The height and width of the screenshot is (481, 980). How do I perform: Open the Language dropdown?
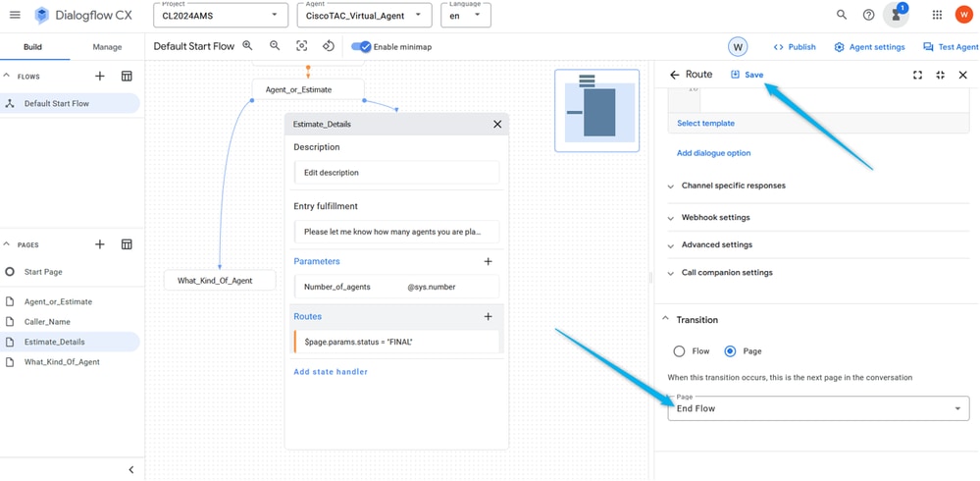466,16
